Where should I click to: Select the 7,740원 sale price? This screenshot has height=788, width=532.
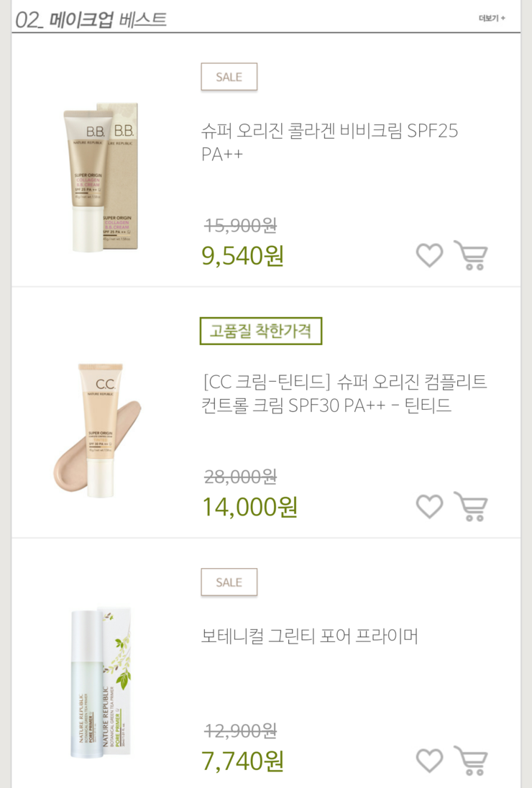243,761
